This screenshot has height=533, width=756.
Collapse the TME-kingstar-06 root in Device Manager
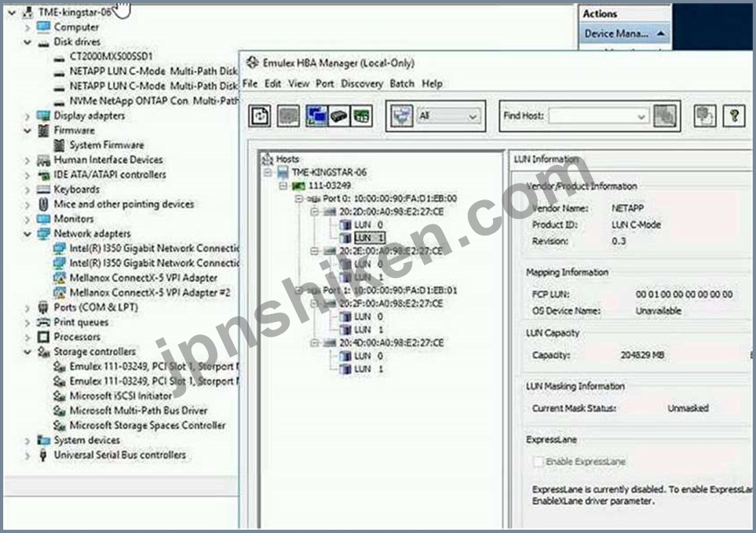point(12,13)
